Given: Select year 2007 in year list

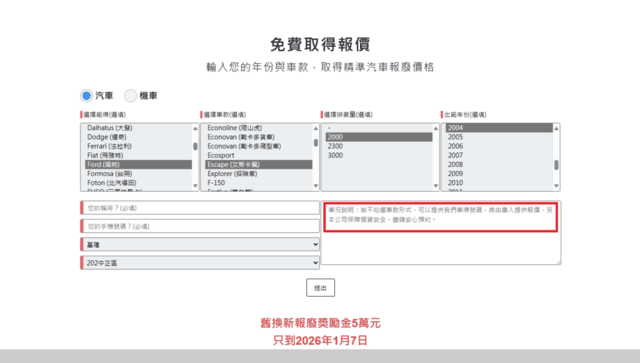Looking at the screenshot, I should click(499, 155).
